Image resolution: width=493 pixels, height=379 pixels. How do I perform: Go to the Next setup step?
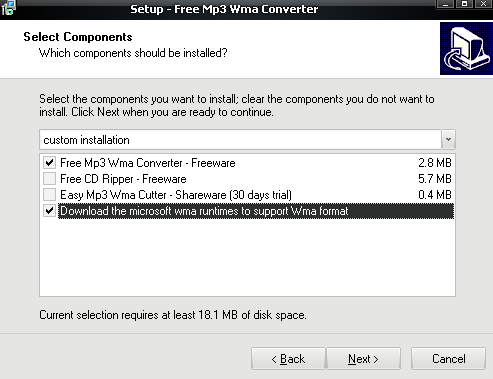click(x=364, y=359)
